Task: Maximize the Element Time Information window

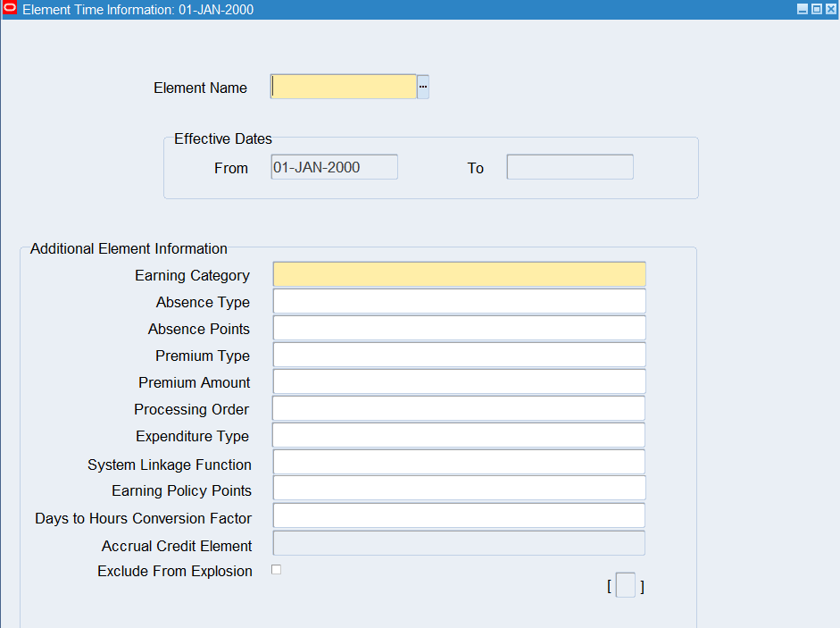Action: tap(816, 9)
